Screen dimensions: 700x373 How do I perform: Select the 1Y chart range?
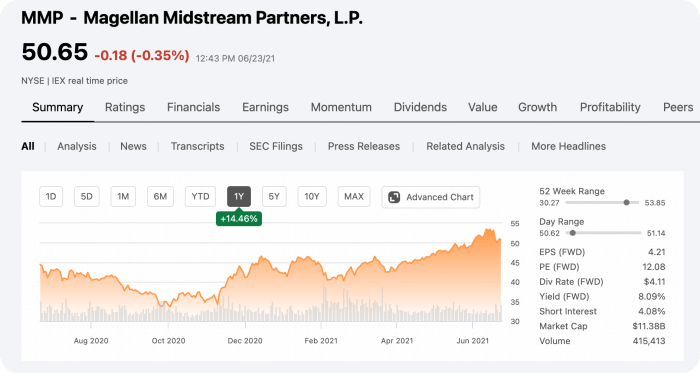239,197
